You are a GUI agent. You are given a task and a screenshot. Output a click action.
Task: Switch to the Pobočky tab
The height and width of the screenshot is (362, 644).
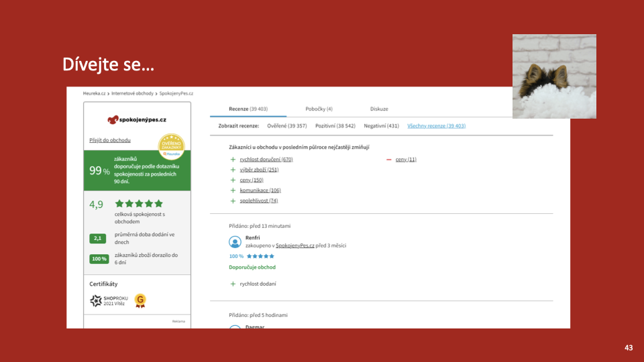pos(319,109)
